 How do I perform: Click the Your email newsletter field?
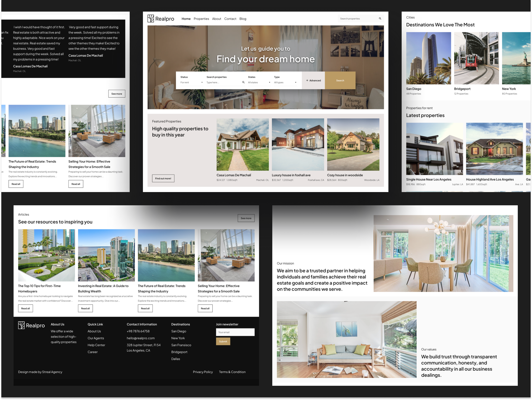235,332
